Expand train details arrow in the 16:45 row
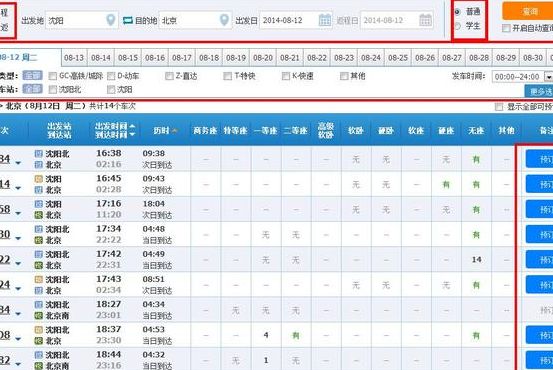Viewport: 553px width, 370px height. [x=18, y=188]
